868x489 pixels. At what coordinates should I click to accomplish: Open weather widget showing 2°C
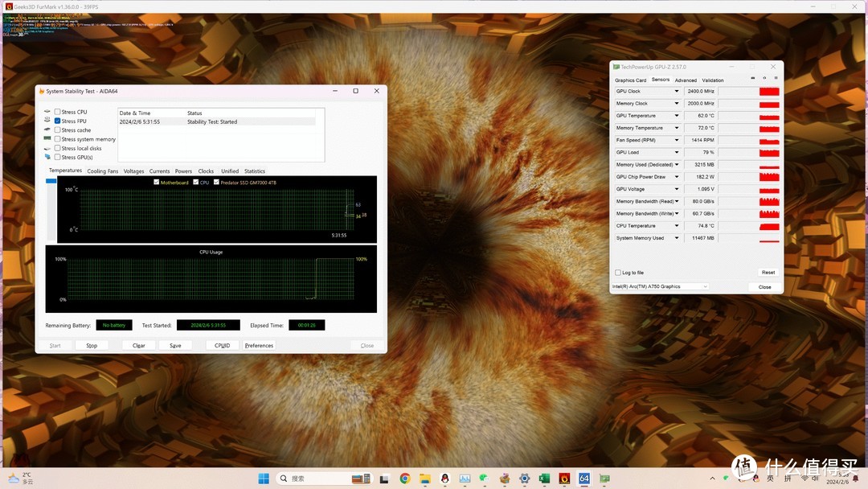coord(21,479)
